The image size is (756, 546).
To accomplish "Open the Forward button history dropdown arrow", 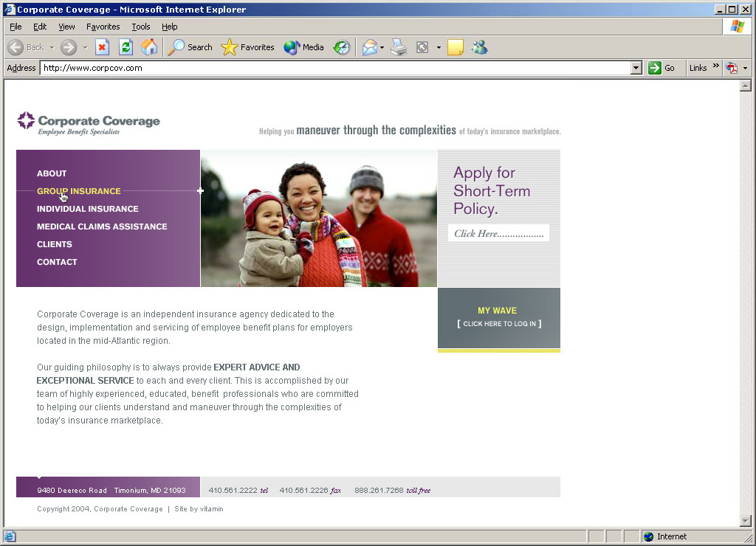I will click(85, 47).
